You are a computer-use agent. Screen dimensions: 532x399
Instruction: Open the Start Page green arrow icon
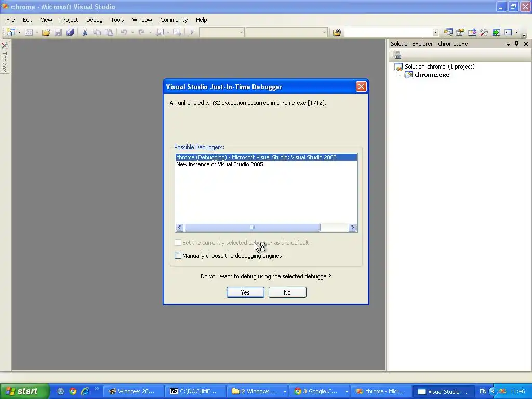click(496, 32)
